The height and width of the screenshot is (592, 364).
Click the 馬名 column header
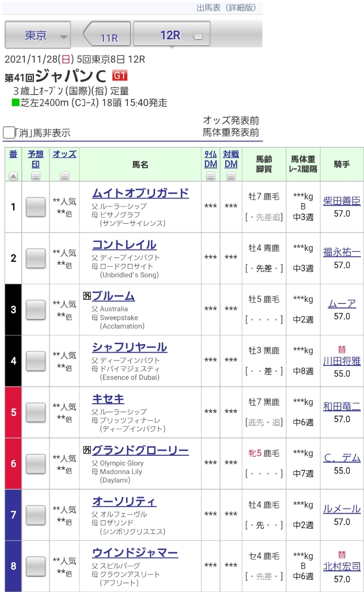(x=141, y=165)
